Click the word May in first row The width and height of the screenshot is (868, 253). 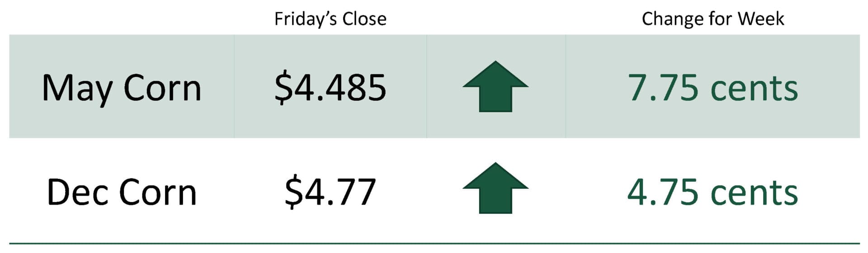click(x=77, y=89)
